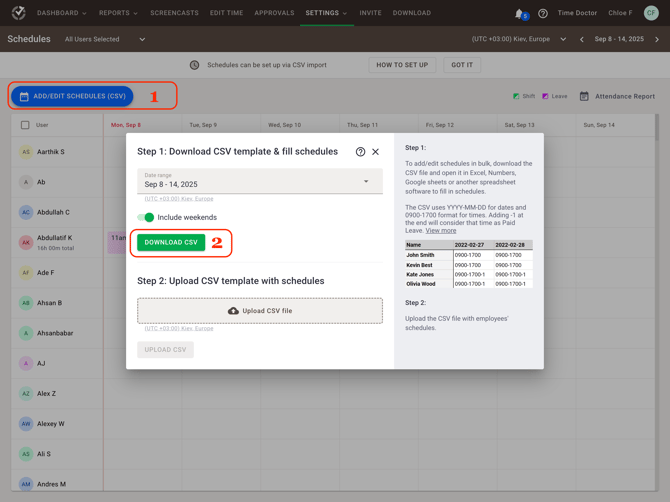The width and height of the screenshot is (670, 502).
Task: Open the Approvals tab
Action: pyautogui.click(x=274, y=13)
